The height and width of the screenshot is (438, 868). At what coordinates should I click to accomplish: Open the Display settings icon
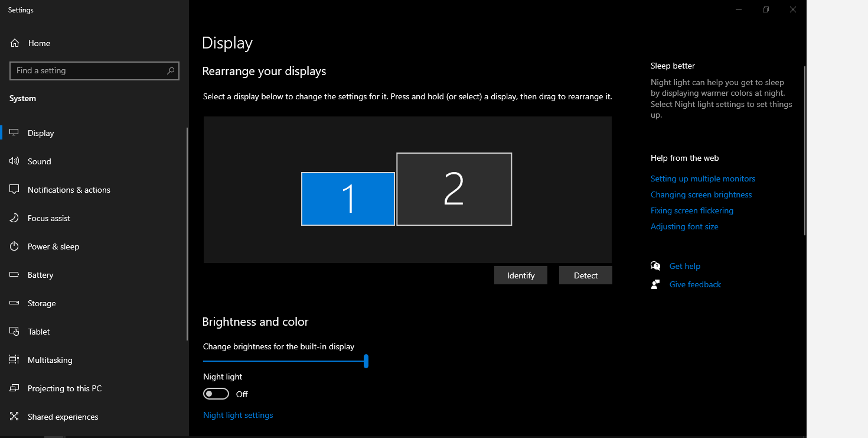[14, 132]
